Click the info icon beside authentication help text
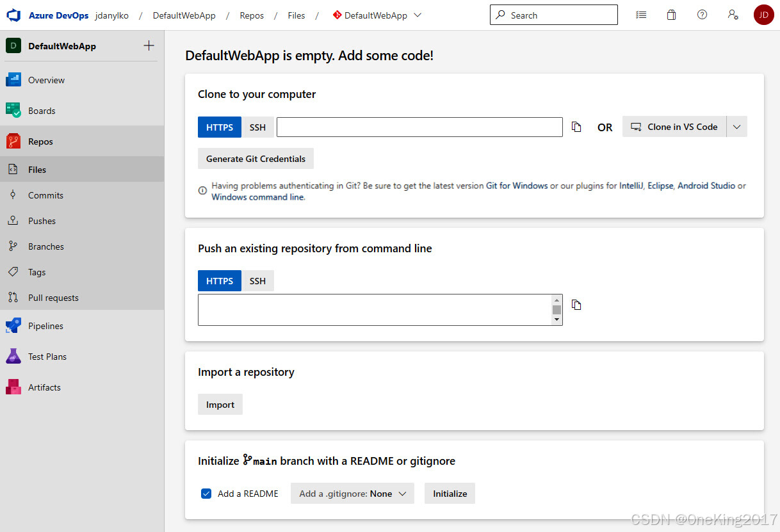Image resolution: width=780 pixels, height=532 pixels. pyautogui.click(x=202, y=190)
